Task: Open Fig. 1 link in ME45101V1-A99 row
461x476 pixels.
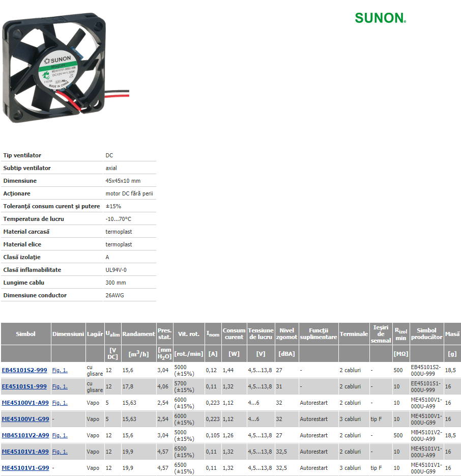Action: point(60,452)
